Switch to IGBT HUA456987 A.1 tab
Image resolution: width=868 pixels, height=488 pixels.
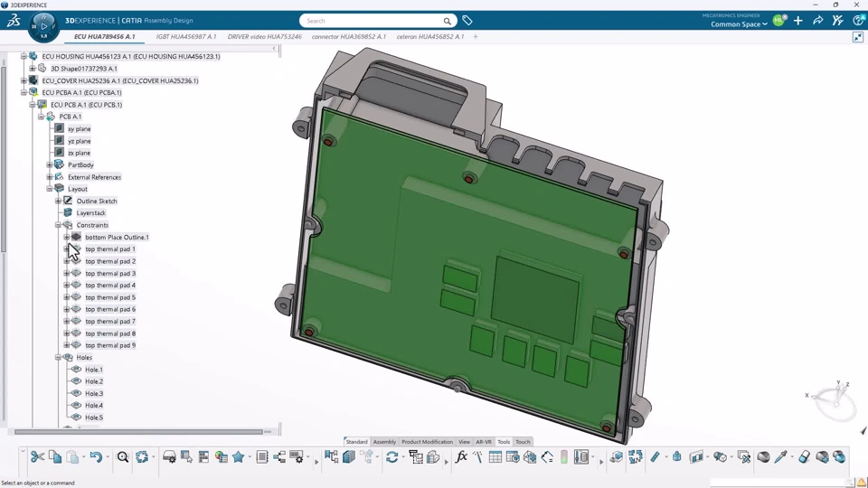click(x=186, y=36)
